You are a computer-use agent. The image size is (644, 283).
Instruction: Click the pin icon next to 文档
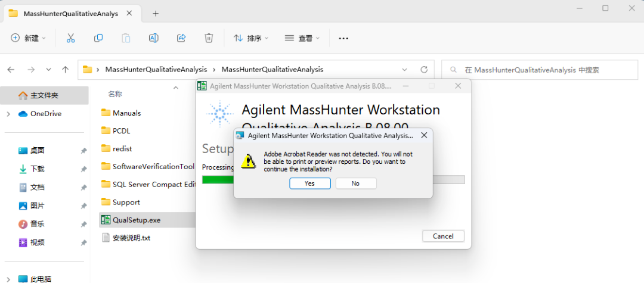click(x=84, y=188)
